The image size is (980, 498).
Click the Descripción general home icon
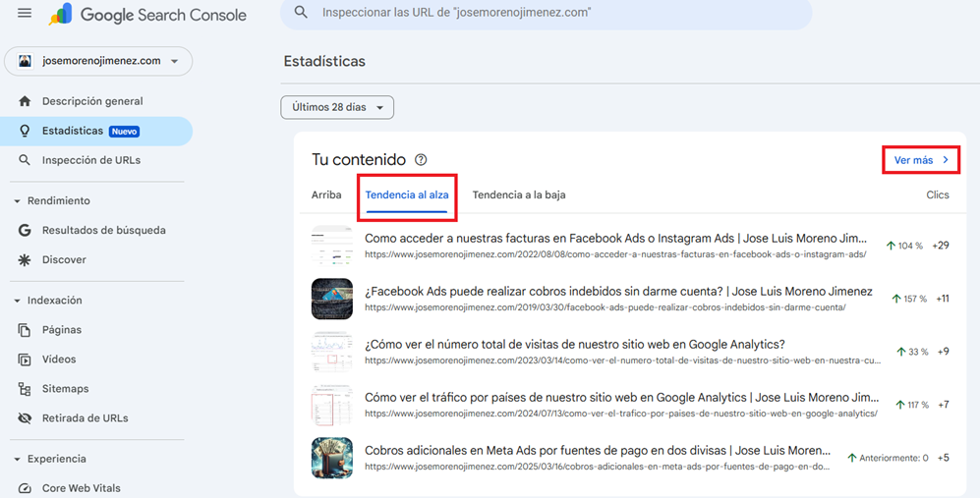tap(25, 101)
